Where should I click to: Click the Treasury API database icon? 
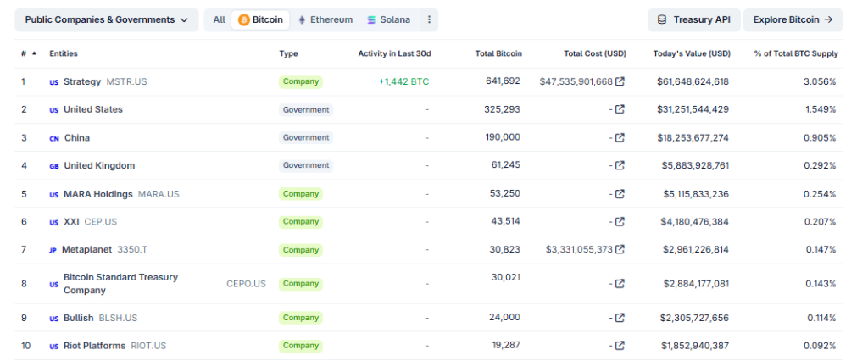click(x=661, y=20)
